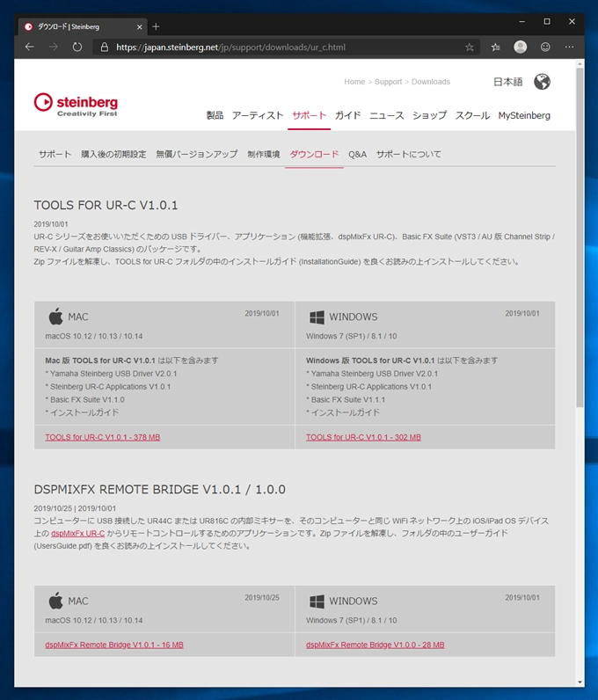Download Mac TOOLS for UR-C V1.0.1 378 MB
This screenshot has height=700, width=598.
coord(102,437)
